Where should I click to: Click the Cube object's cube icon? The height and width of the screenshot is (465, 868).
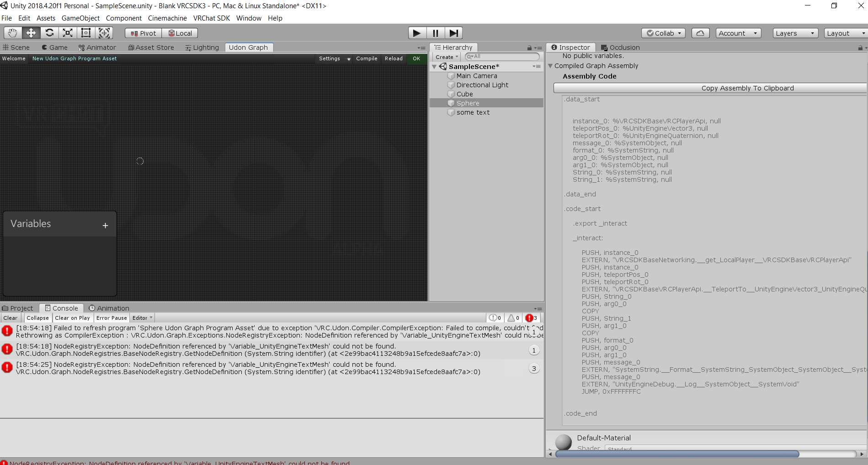tap(451, 94)
